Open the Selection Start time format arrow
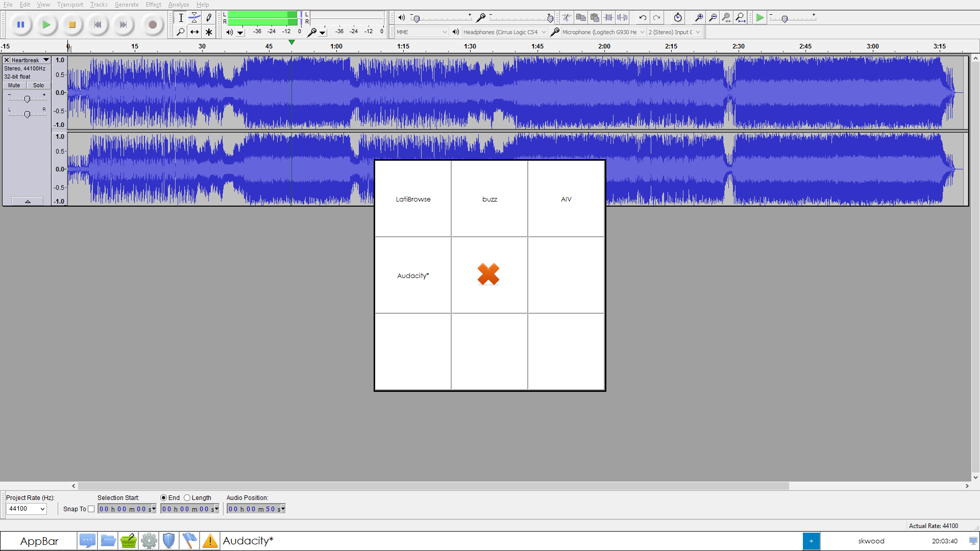This screenshot has width=980, height=551. 154,509
